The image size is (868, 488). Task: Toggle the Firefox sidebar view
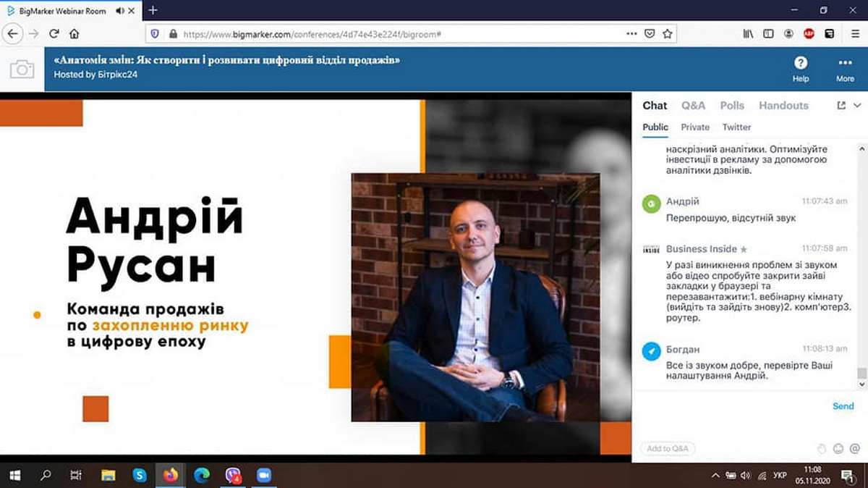tap(768, 33)
